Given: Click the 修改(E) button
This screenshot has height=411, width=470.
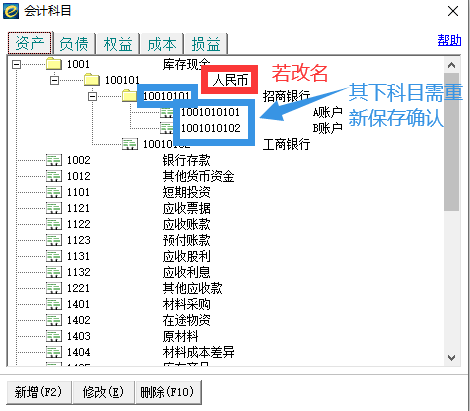Looking at the screenshot, I should 103,392.
